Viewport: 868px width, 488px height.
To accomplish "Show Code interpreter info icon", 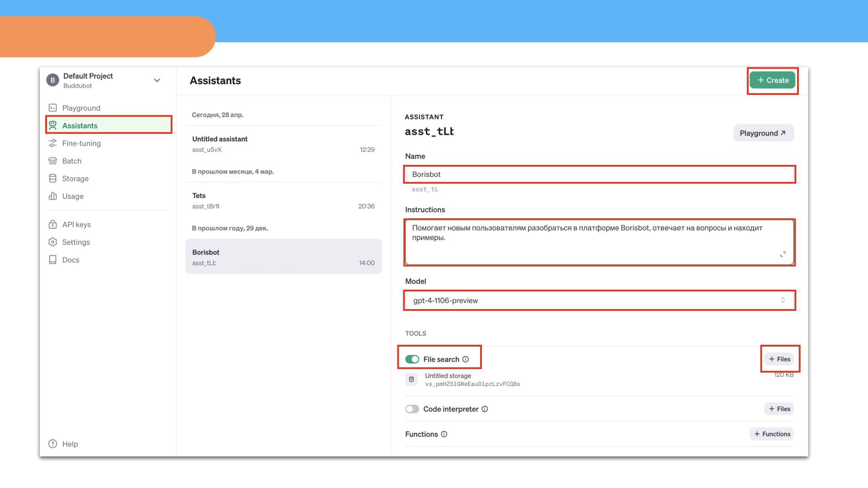I will (485, 409).
